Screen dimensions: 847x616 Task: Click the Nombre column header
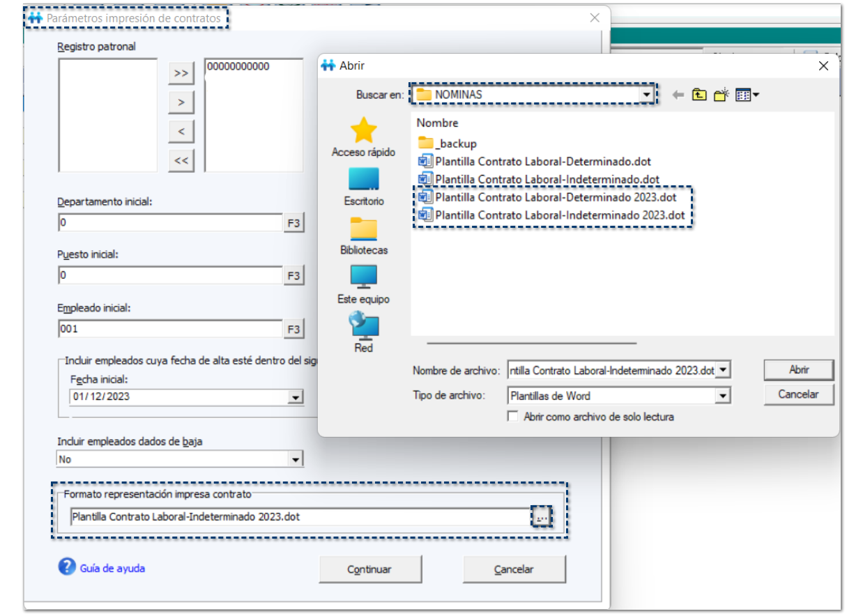[438, 123]
